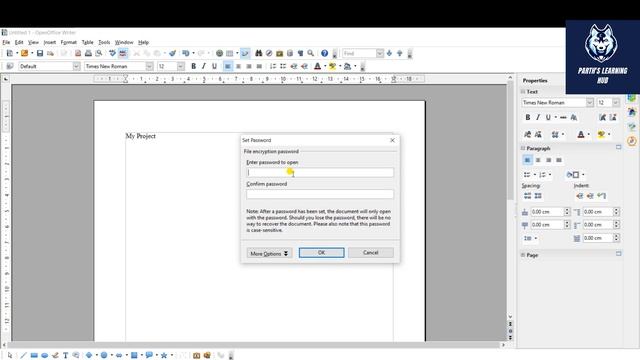
Task: Open the Find toolbar search dropdown arrow
Action: point(380,53)
